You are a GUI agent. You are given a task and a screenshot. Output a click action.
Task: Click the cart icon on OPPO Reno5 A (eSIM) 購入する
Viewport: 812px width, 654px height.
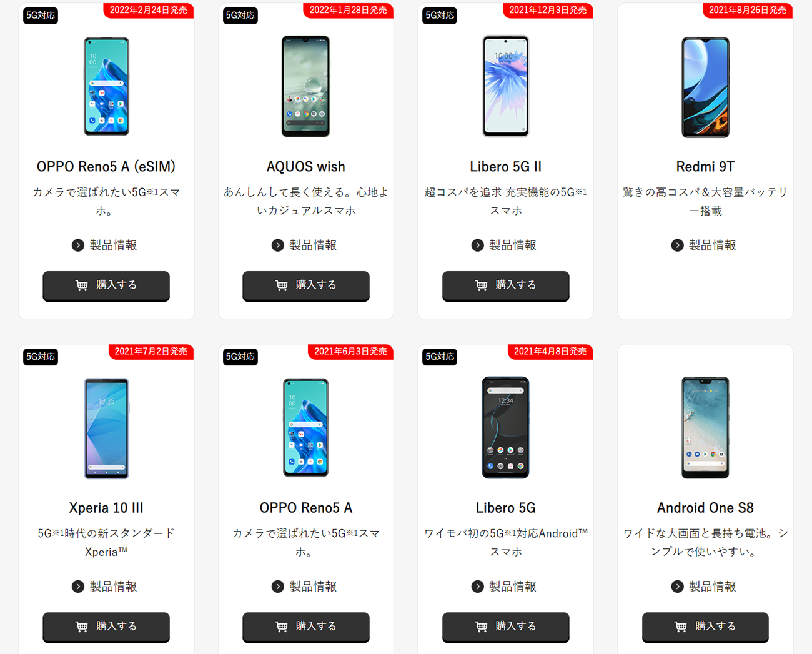coord(82,285)
